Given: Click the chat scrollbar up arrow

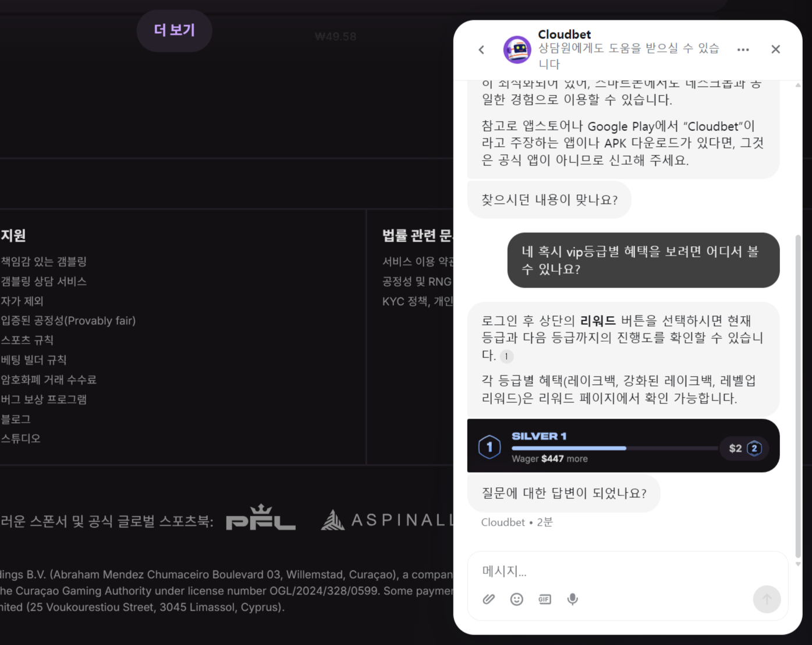Looking at the screenshot, I should tap(798, 85).
